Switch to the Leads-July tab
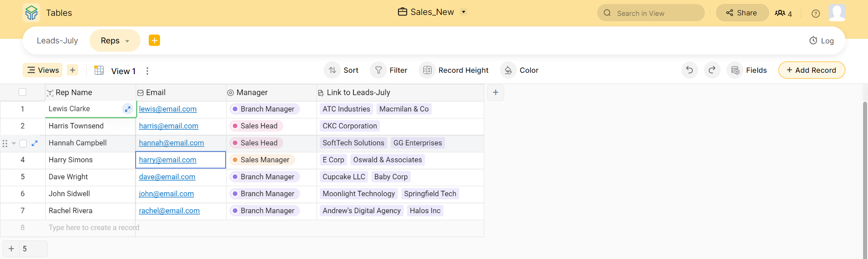This screenshot has width=868, height=259. pos(57,41)
